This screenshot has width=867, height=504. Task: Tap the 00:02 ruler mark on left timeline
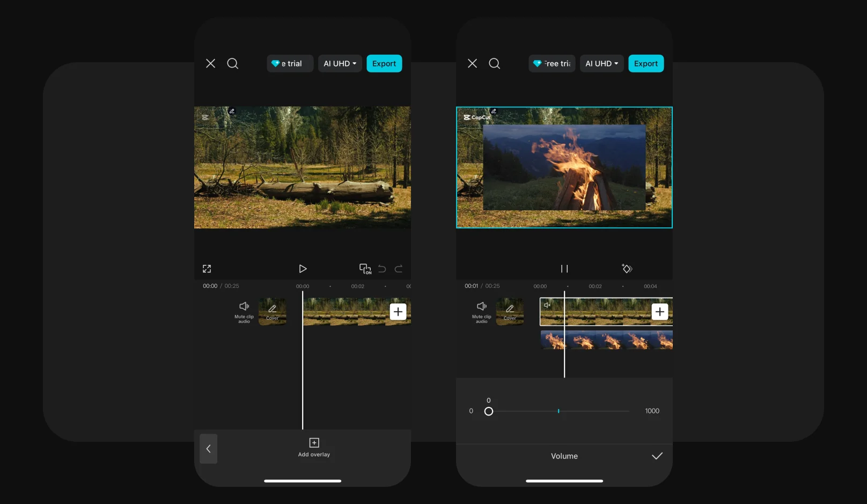click(358, 286)
